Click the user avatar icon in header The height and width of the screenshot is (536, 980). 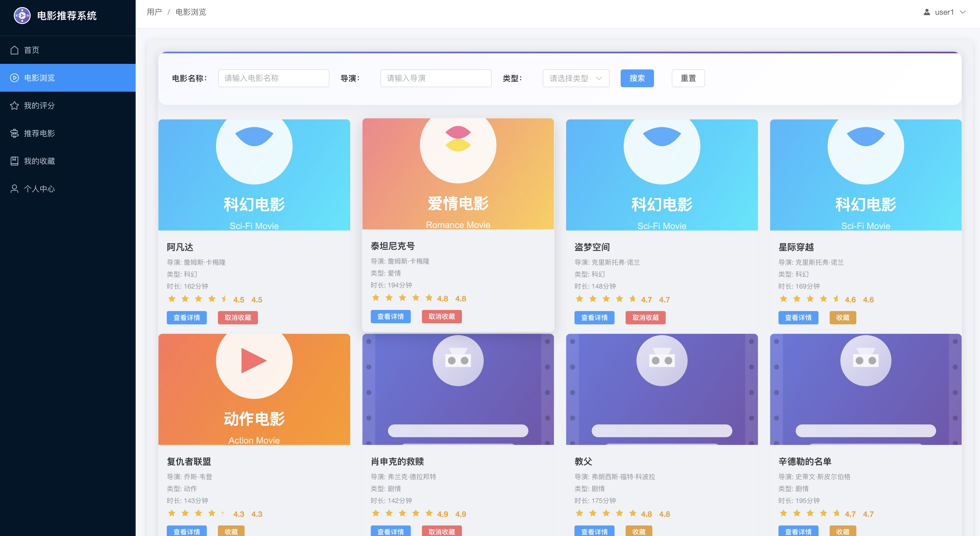point(926,12)
